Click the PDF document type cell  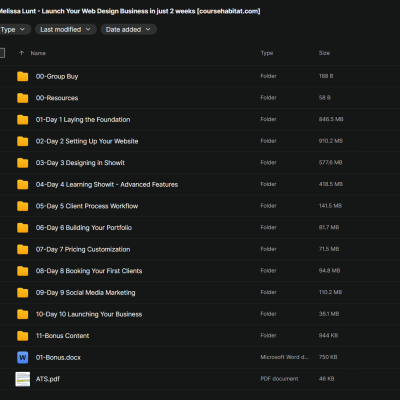click(279, 379)
